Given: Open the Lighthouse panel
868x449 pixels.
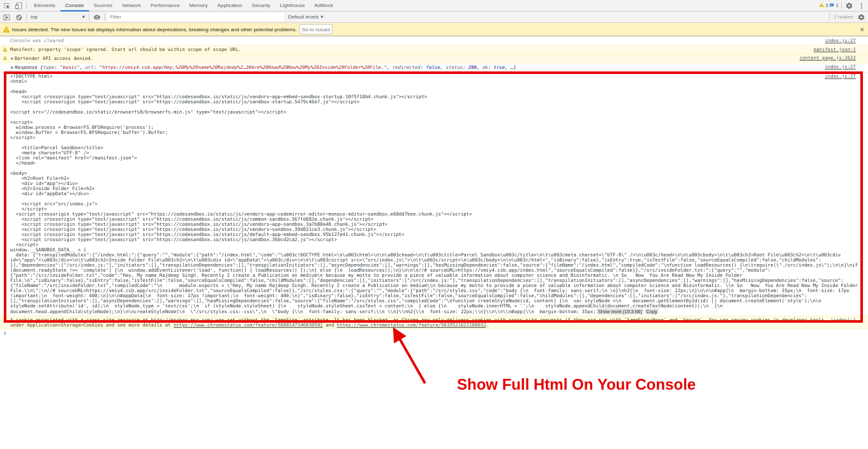Looking at the screenshot, I should [x=292, y=5].
